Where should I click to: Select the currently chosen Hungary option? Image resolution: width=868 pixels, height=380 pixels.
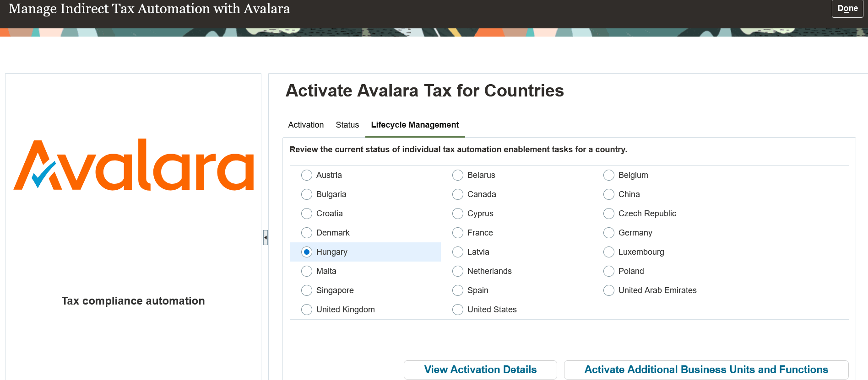(x=307, y=252)
